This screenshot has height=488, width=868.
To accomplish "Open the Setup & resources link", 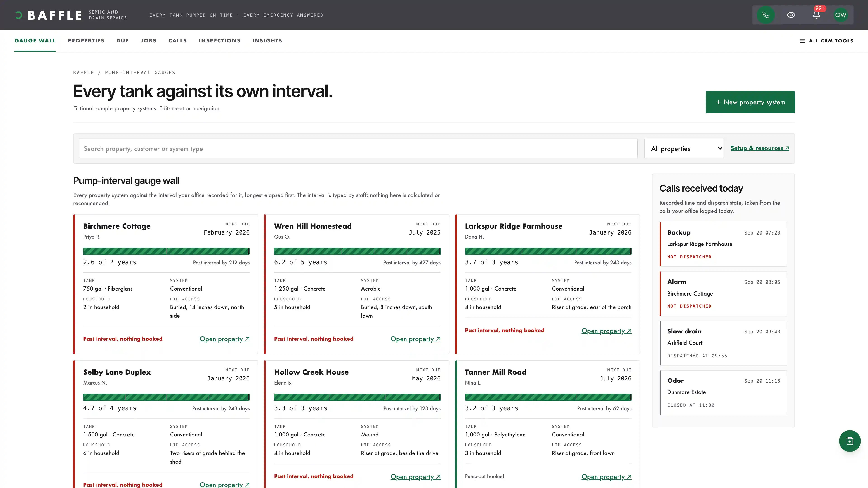I will (760, 148).
